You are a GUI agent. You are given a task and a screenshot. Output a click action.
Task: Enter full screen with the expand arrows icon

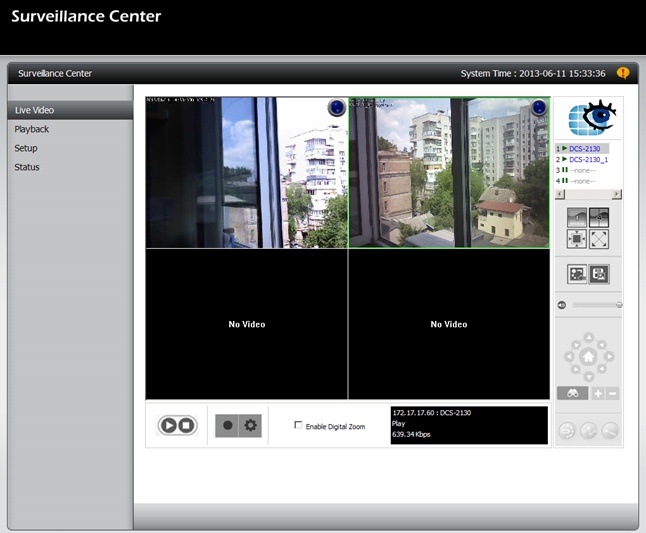(x=599, y=239)
